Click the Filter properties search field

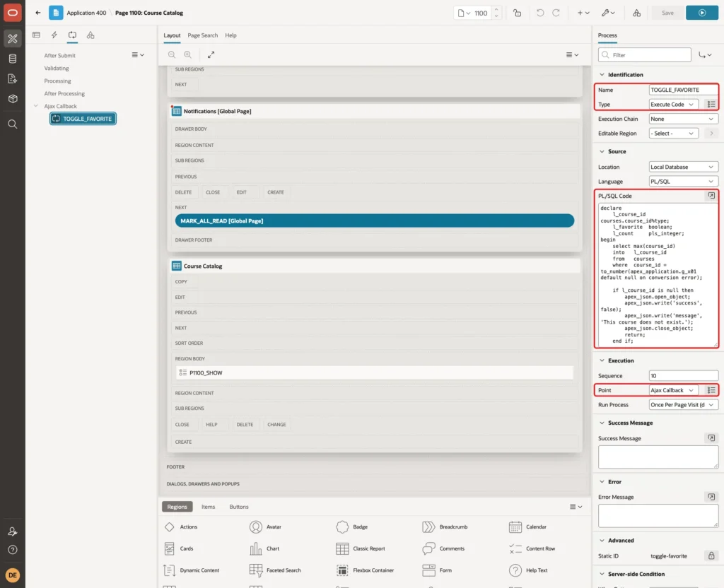pyautogui.click(x=644, y=55)
